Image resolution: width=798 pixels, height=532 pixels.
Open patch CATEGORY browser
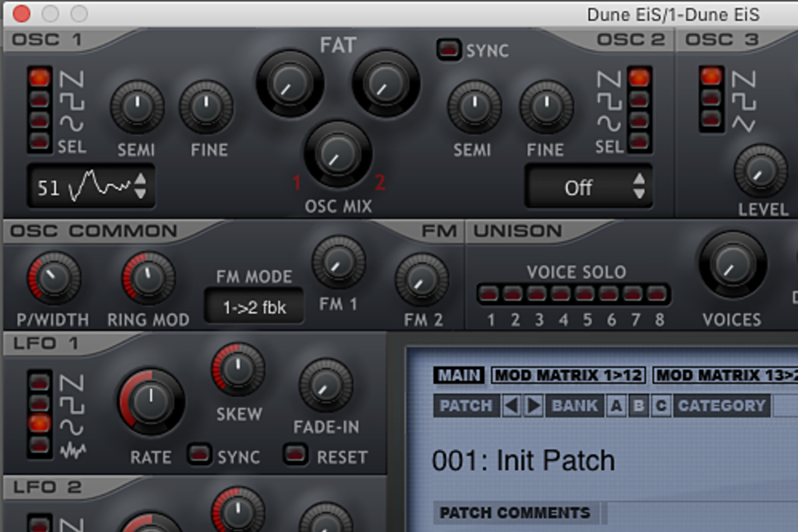(722, 406)
